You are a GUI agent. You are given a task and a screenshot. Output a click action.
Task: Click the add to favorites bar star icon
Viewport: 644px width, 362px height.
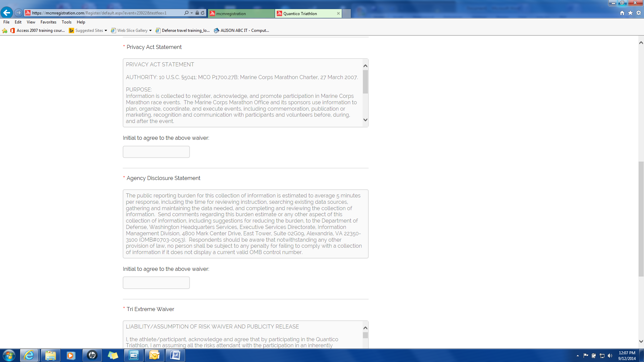pos(5,31)
